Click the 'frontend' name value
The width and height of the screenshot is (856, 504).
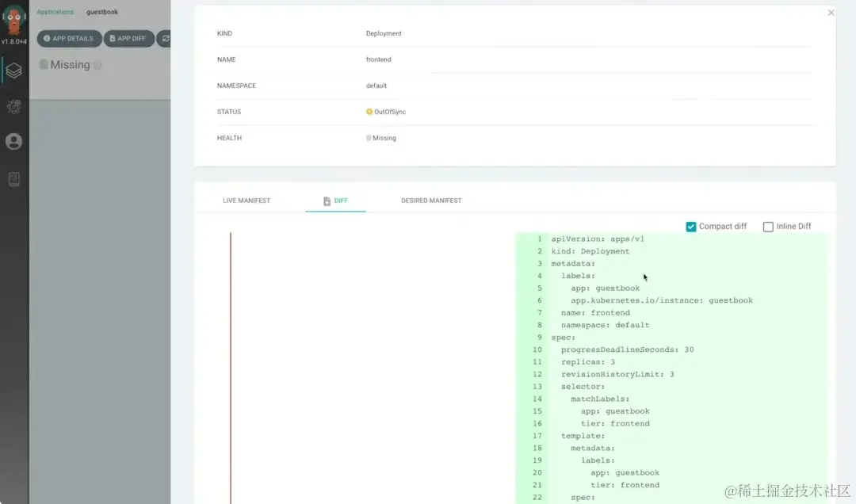pos(378,59)
